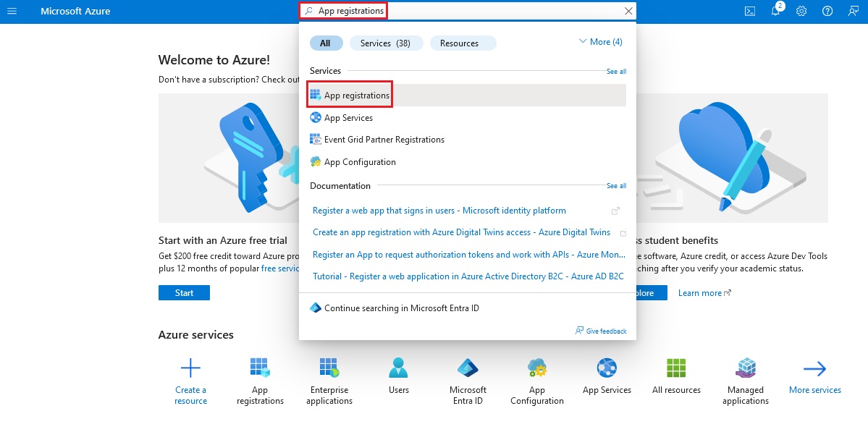The width and height of the screenshot is (868, 432).
Task: Click the Azure services heading
Action: point(196,334)
